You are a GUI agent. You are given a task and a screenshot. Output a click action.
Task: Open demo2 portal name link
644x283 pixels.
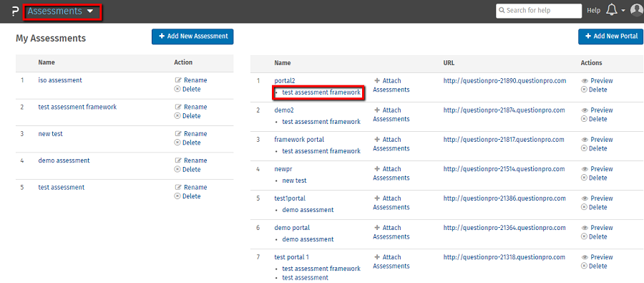284,110
